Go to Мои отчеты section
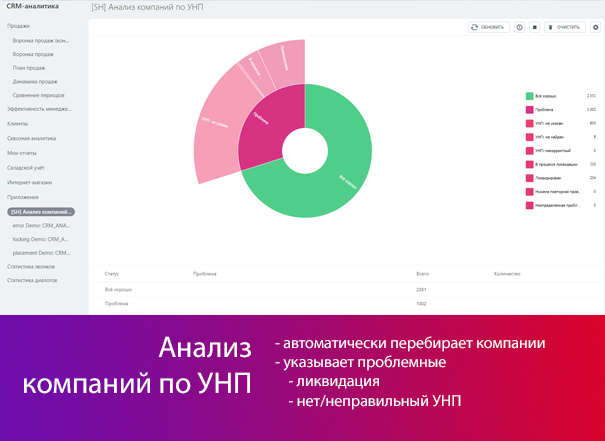 click(x=21, y=153)
